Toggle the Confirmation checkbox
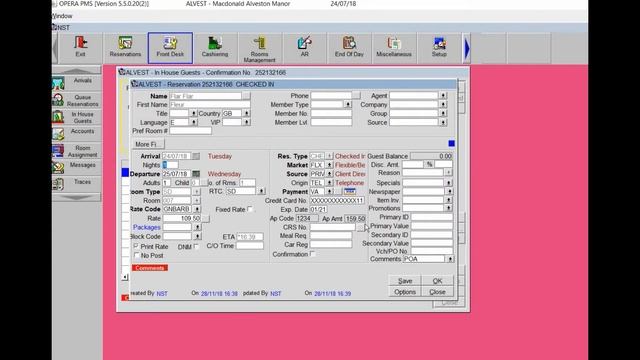 coord(313,254)
